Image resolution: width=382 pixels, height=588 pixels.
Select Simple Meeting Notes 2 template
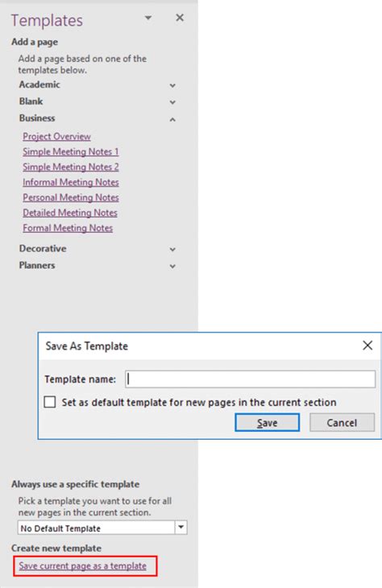click(71, 168)
